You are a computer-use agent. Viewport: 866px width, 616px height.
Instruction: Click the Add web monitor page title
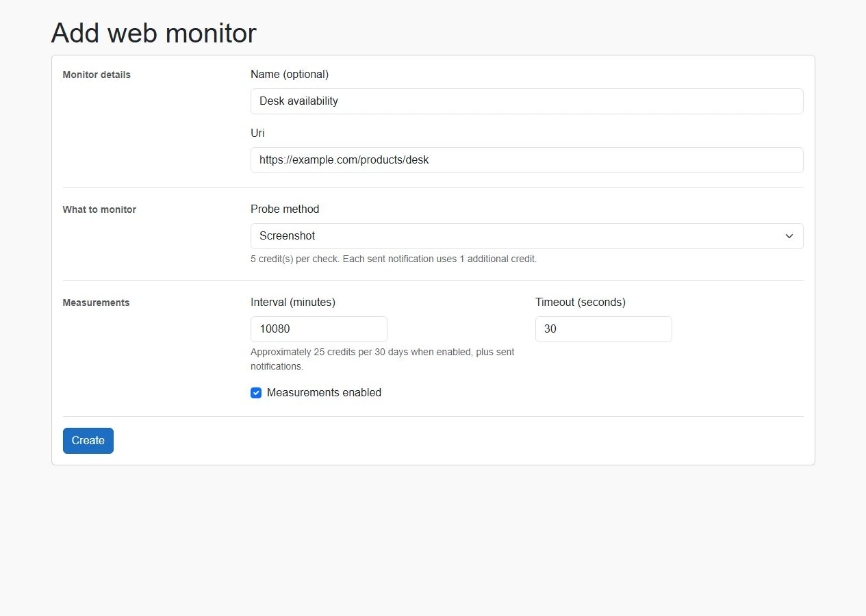coord(154,33)
